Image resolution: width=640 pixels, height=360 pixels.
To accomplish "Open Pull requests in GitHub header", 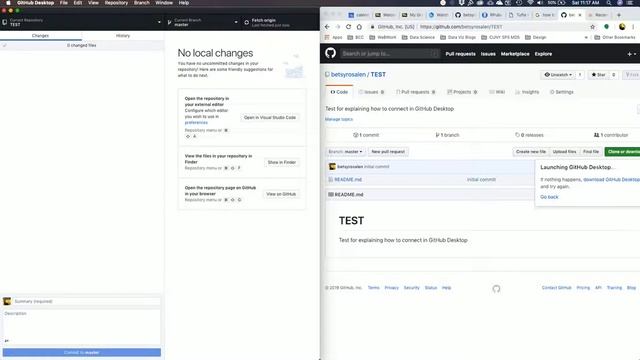I will pos(460,54).
